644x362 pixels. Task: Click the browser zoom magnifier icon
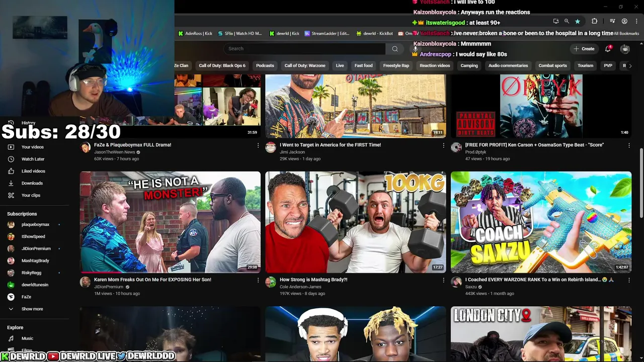(567, 21)
